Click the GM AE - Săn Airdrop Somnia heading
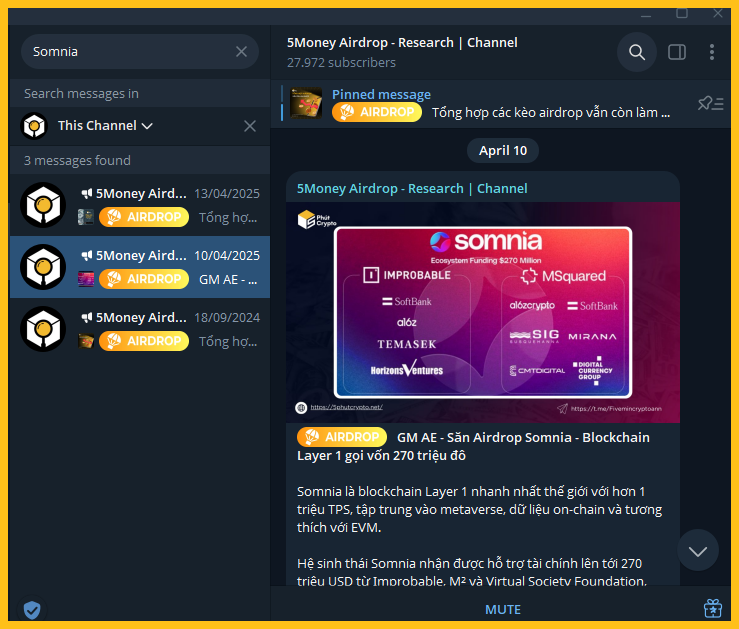This screenshot has width=739, height=629. (x=473, y=446)
